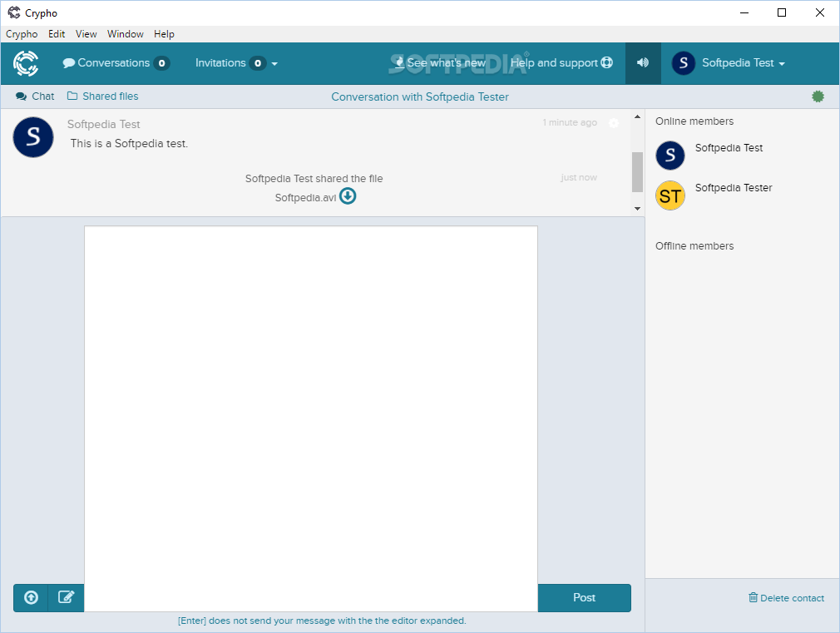Image resolution: width=840 pixels, height=633 pixels.
Task: Select Softpedia Tester in online members
Action: pyautogui.click(x=734, y=188)
